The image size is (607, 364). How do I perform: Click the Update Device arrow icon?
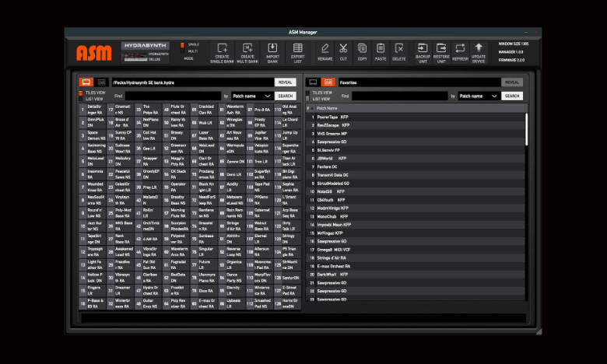pyautogui.click(x=479, y=48)
